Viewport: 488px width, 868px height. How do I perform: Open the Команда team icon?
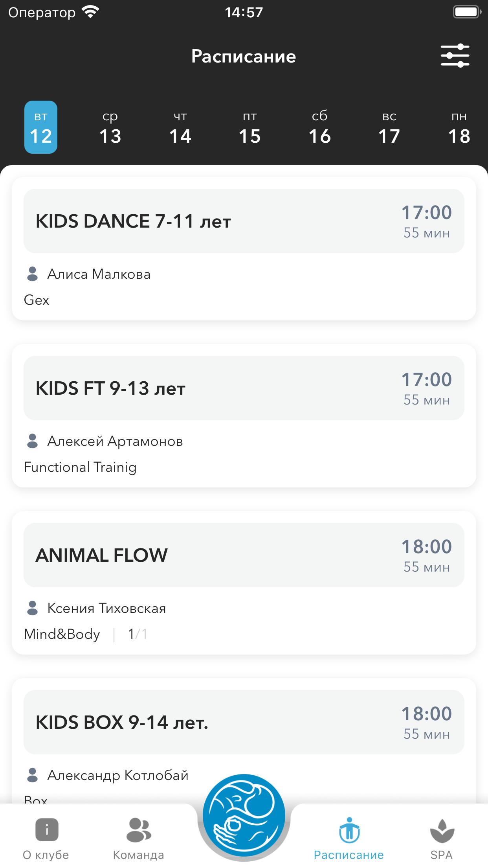[x=138, y=829]
